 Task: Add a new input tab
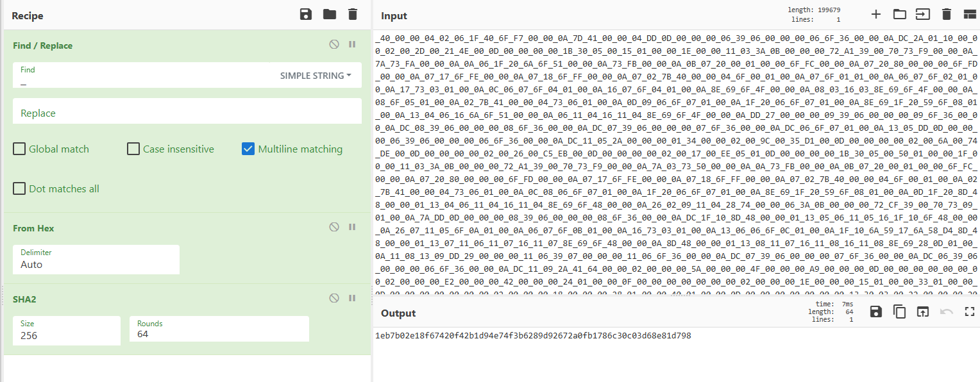(876, 15)
